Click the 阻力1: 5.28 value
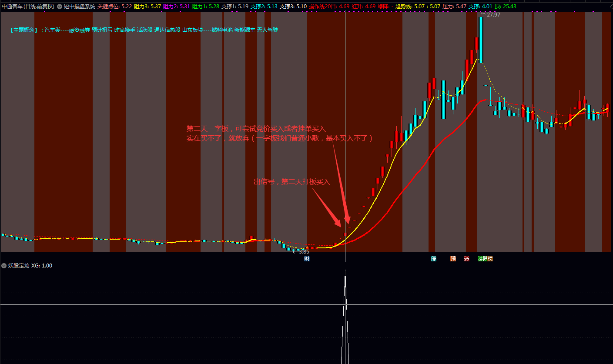The height and width of the screenshot is (364, 613). coord(206,7)
